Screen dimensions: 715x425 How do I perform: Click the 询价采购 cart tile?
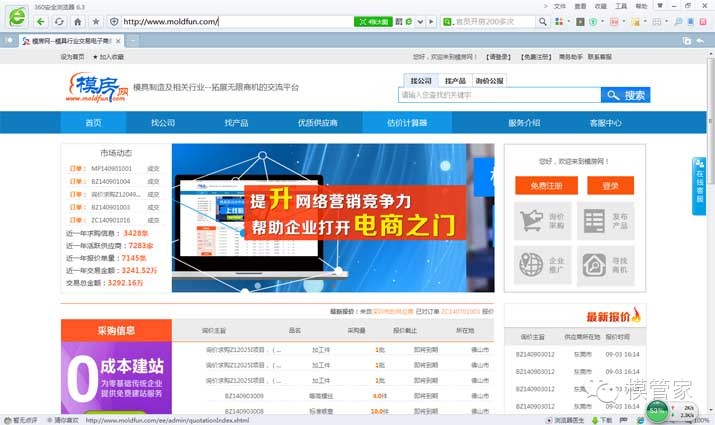pyautogui.click(x=543, y=221)
